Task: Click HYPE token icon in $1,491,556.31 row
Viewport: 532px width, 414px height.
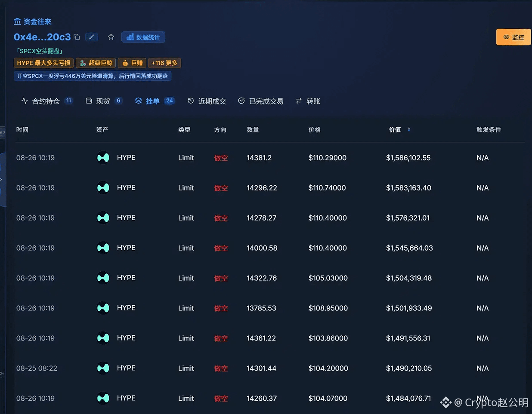Action: tap(103, 338)
